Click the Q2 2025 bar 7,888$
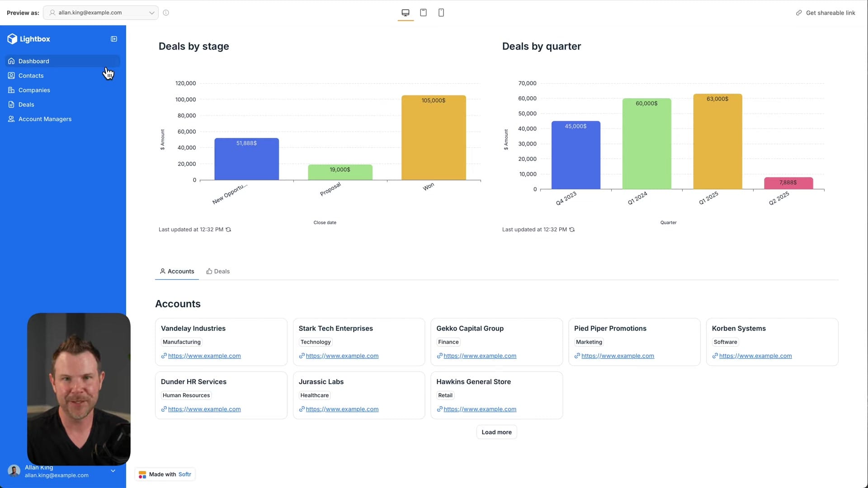Viewport: 868px width, 488px height. pos(788,183)
